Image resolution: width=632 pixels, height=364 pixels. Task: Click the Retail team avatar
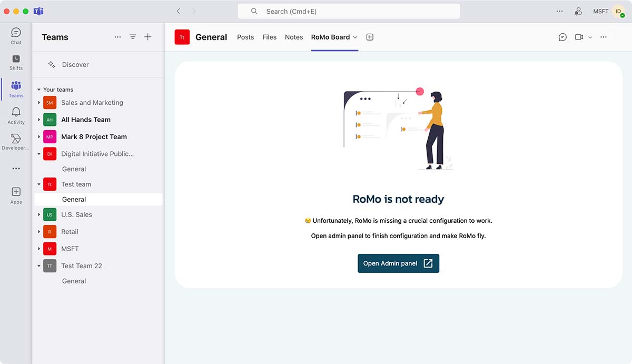[x=50, y=232]
